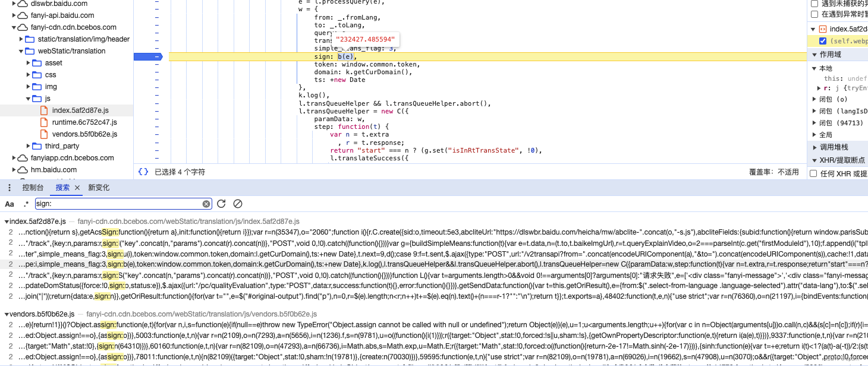Viewport: 868px width, 367px height.
Task: Close the 搜索 drawer tab
Action: [x=77, y=188]
